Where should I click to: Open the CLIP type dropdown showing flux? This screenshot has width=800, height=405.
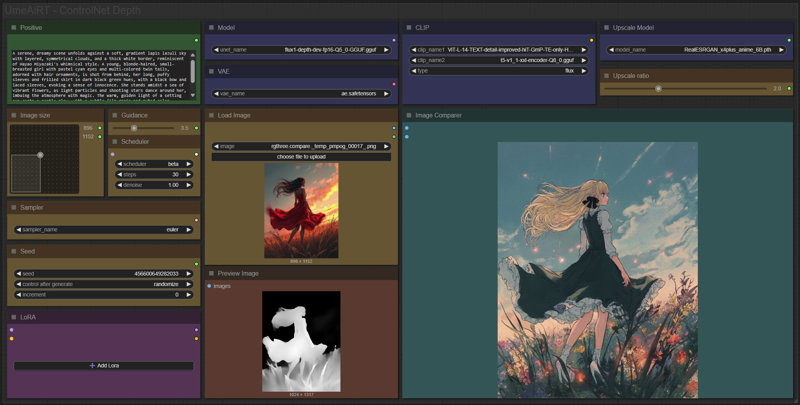(x=499, y=71)
